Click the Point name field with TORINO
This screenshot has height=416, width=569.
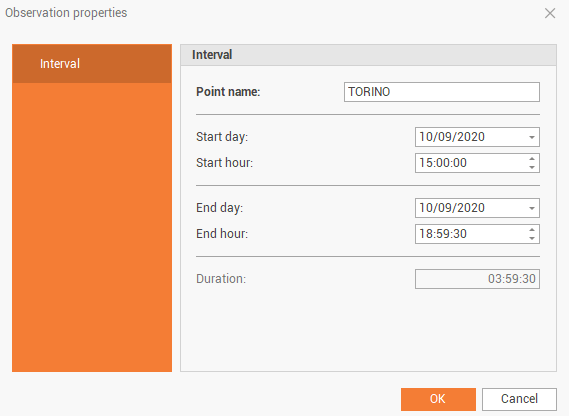click(442, 92)
